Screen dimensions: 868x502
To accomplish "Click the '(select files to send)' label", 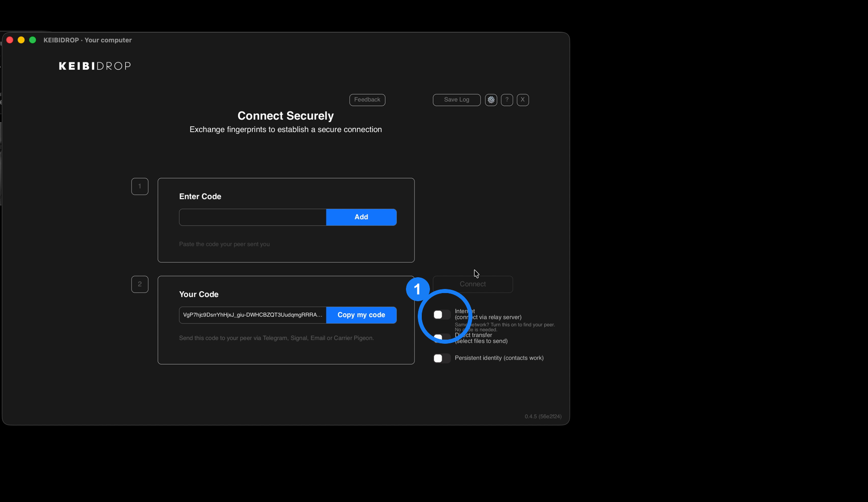I will (481, 341).
